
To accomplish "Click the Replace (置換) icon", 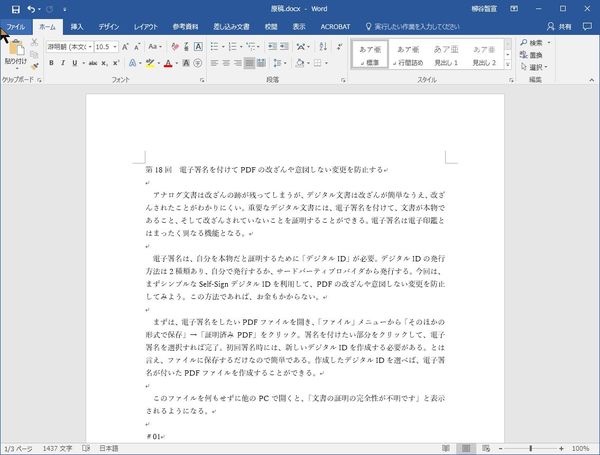I will coord(538,54).
